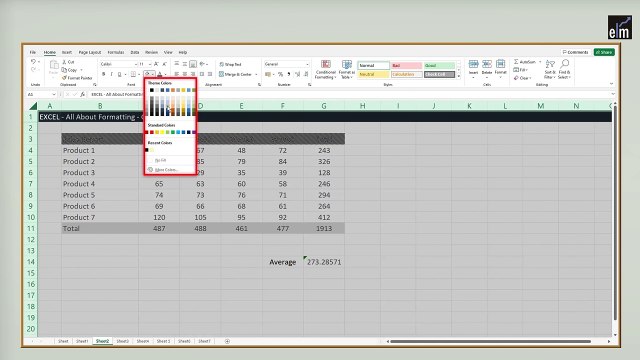Click the Font Color A icon
The width and height of the screenshot is (640, 360).
pyautogui.click(x=160, y=74)
